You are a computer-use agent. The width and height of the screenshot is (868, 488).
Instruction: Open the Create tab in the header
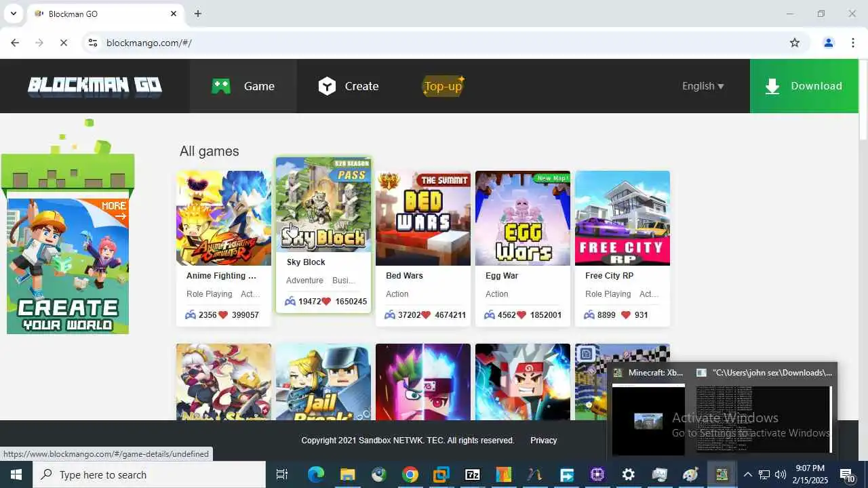coord(349,86)
